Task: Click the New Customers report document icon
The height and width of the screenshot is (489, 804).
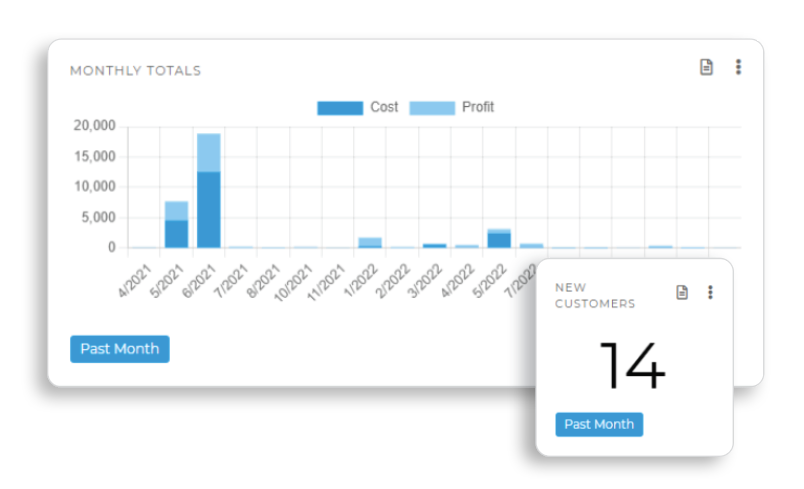Action: point(682,292)
